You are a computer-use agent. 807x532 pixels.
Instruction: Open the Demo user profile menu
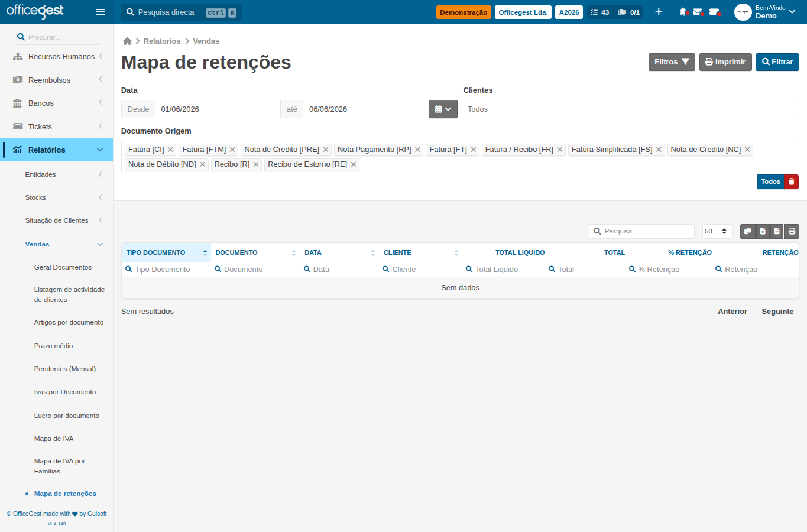pos(766,12)
